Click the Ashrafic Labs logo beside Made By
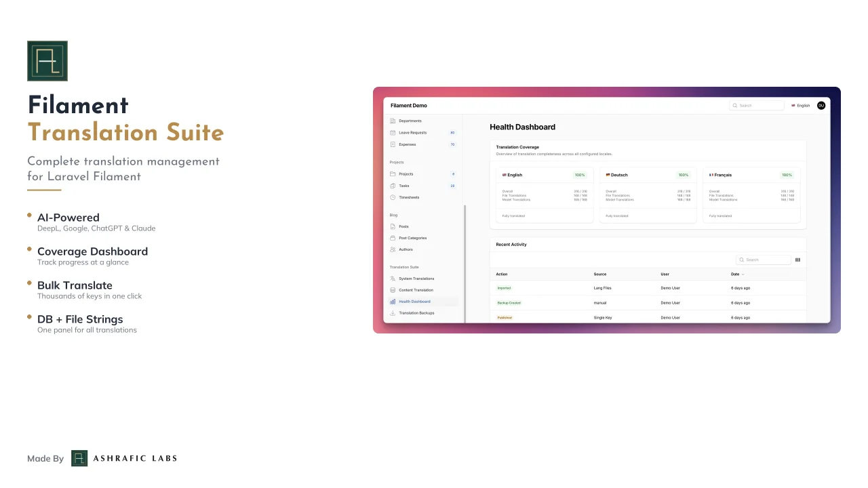 tap(79, 458)
